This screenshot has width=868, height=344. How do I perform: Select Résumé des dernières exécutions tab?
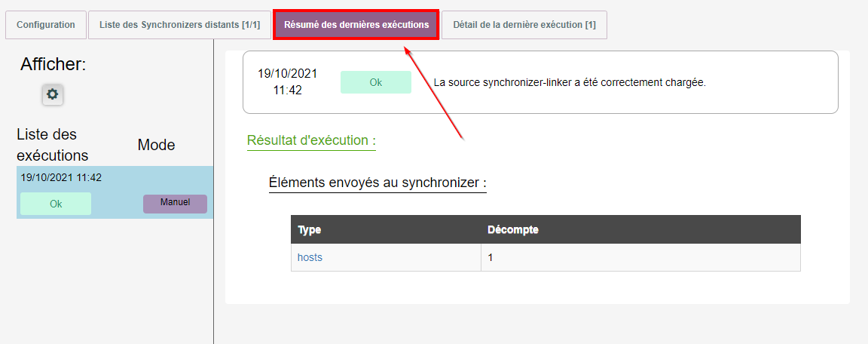(x=356, y=25)
